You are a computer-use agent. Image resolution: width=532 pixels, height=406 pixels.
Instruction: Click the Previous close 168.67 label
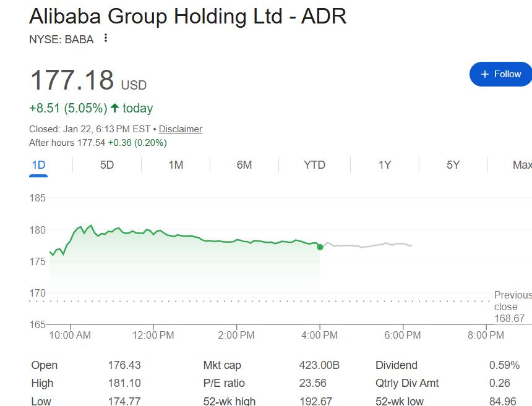point(513,307)
